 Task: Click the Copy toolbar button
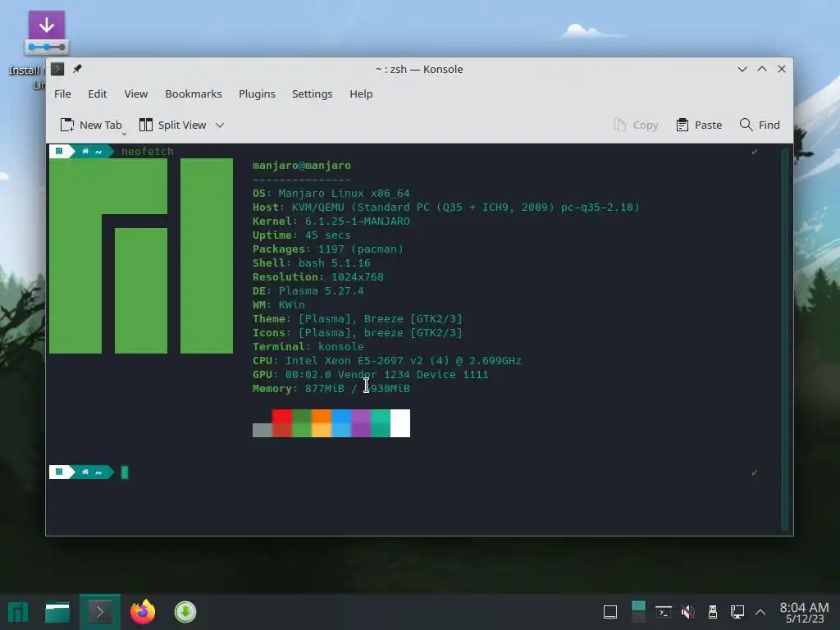(x=636, y=125)
